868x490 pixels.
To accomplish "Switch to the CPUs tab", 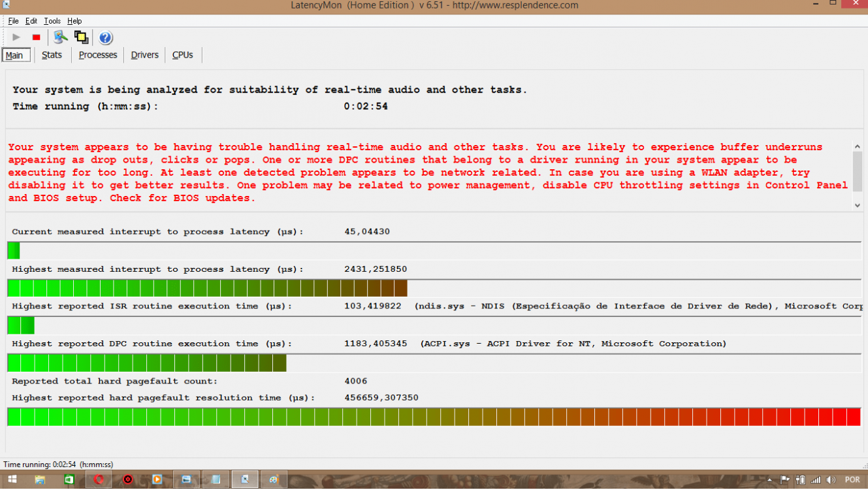I will tap(183, 55).
